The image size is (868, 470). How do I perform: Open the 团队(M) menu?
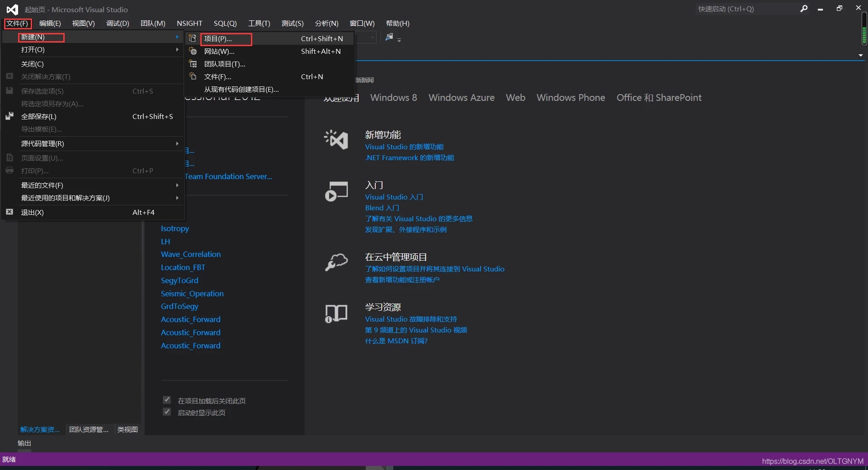pyautogui.click(x=153, y=23)
